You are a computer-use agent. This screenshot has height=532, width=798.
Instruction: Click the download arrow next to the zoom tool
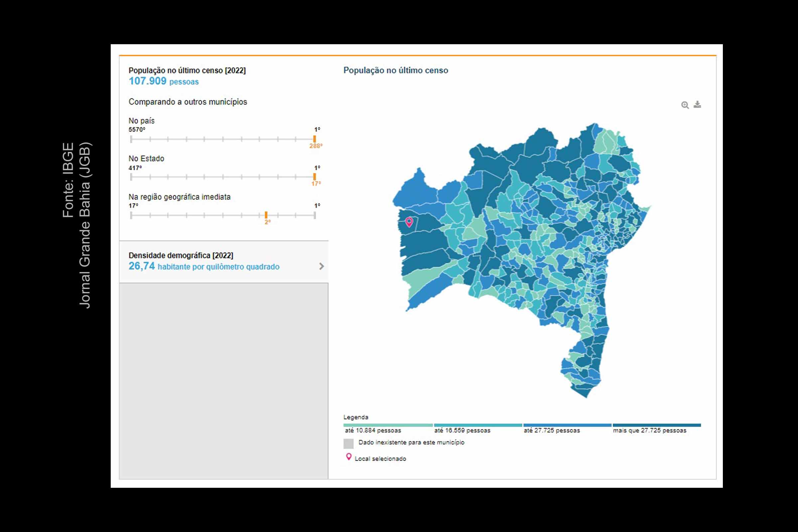coord(698,105)
